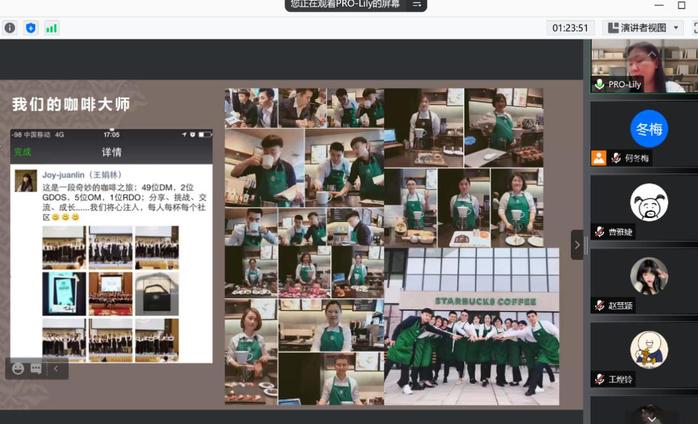Click 王梓铃's muted microphone icon
Screen dimensions: 698x424
click(x=600, y=379)
